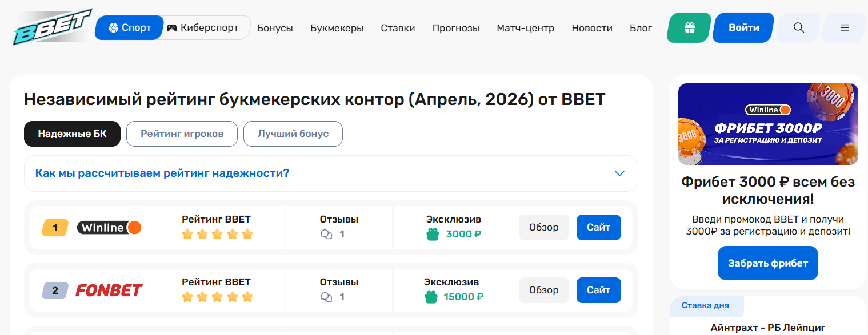
Task: Click the chevron arrow of rating explanation
Action: (x=619, y=173)
